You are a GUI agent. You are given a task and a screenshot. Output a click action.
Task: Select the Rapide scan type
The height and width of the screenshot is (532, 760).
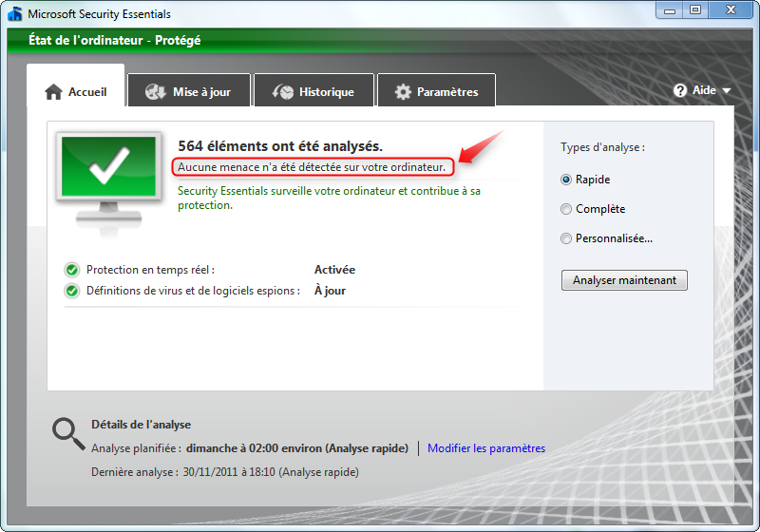click(x=565, y=180)
